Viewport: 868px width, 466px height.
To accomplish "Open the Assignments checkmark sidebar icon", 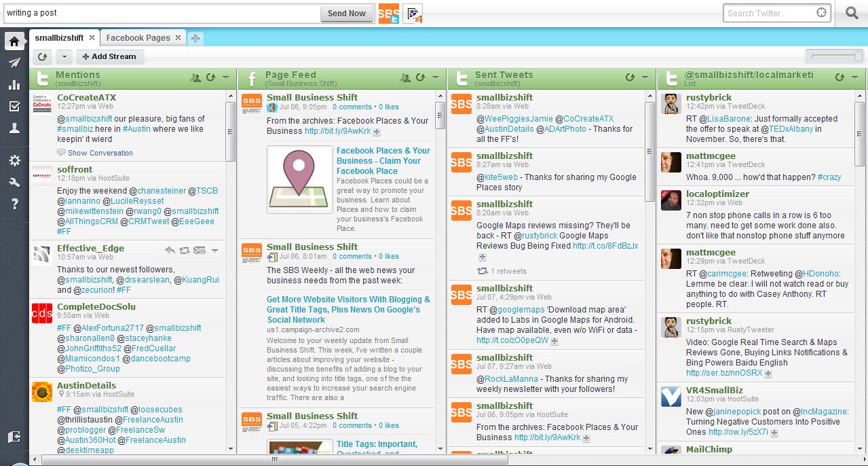I will tap(14, 107).
